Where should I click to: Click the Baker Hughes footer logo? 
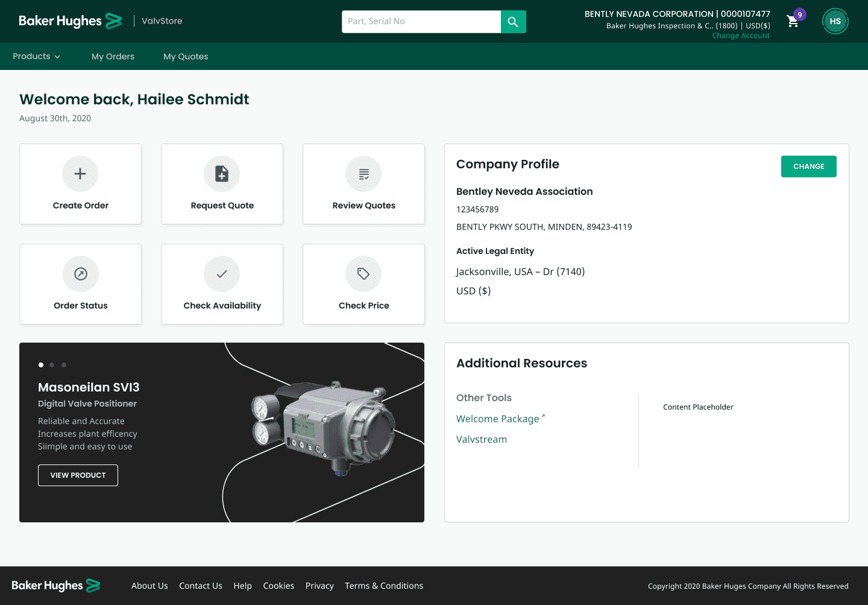[x=56, y=586]
